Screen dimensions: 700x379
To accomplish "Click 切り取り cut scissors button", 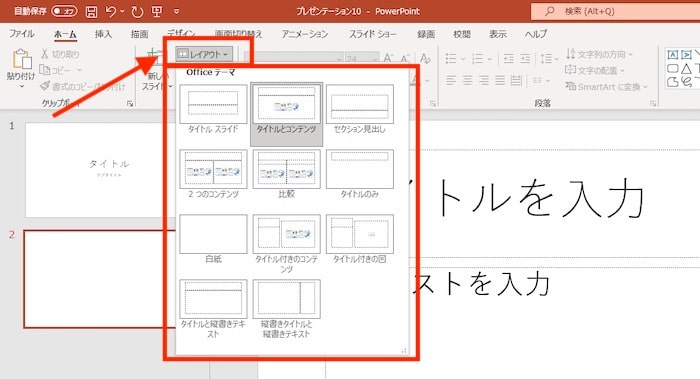I will [61, 54].
